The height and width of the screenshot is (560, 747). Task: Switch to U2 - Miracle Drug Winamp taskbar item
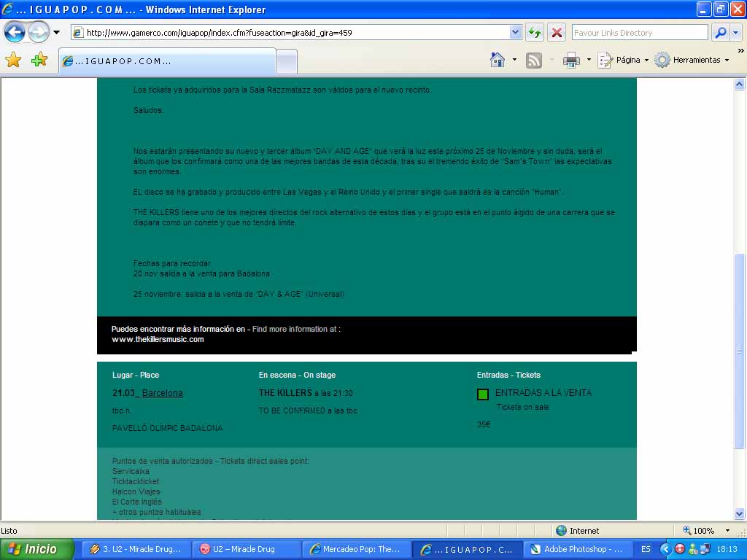[136, 549]
